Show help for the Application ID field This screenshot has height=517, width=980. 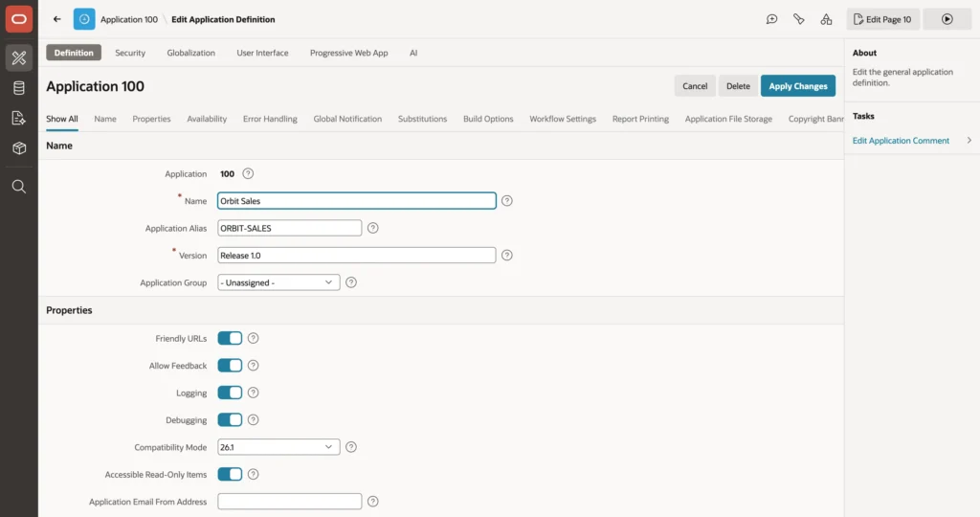click(248, 174)
